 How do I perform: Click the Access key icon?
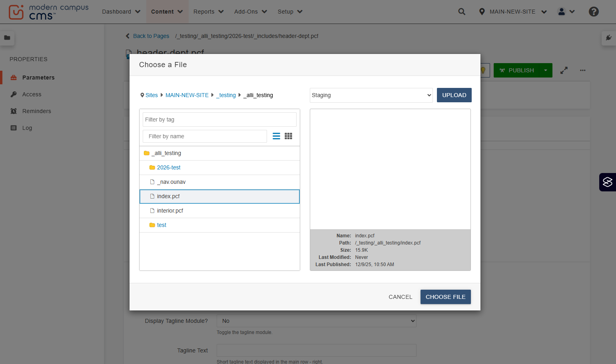click(x=14, y=94)
